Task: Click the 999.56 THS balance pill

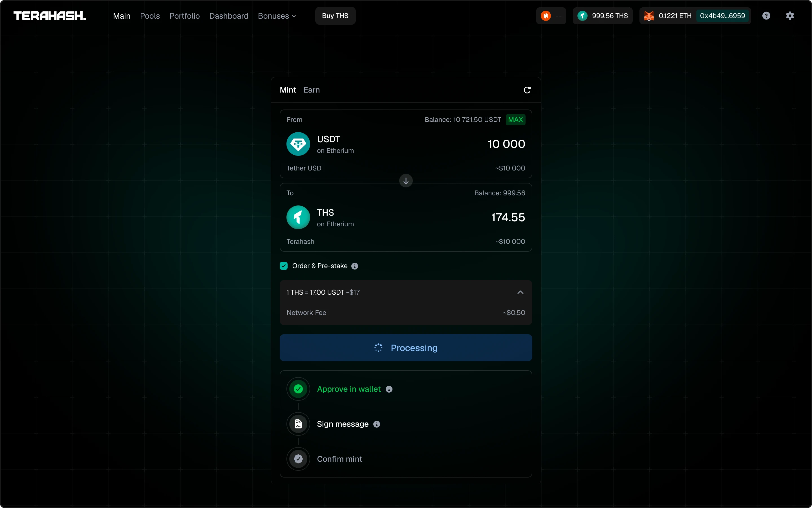Action: click(x=603, y=16)
